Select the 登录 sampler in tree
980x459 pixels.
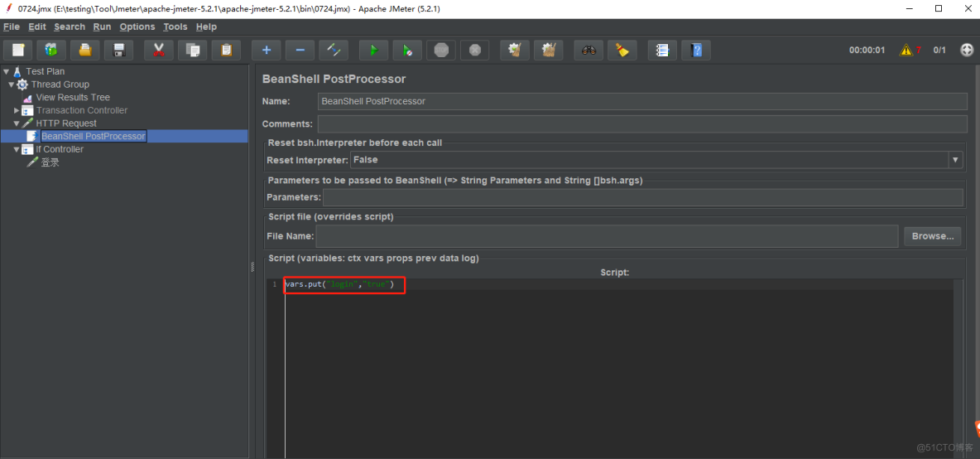(50, 162)
